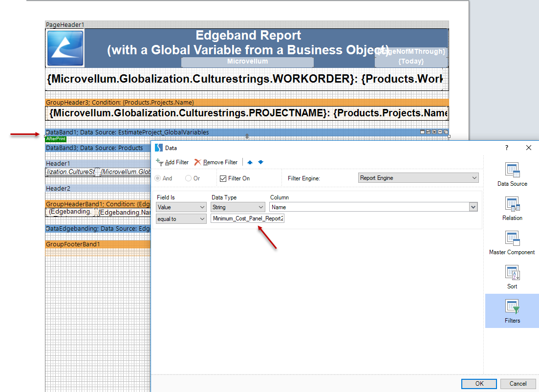The image size is (539, 392).
Task: Select the Filters tab
Action: pos(512,311)
